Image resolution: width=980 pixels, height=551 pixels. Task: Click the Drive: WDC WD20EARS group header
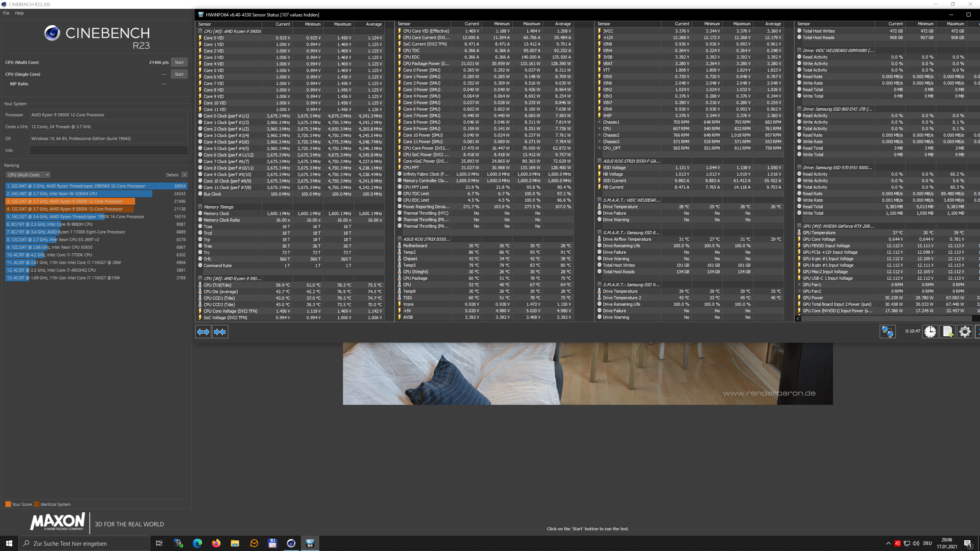[836, 51]
